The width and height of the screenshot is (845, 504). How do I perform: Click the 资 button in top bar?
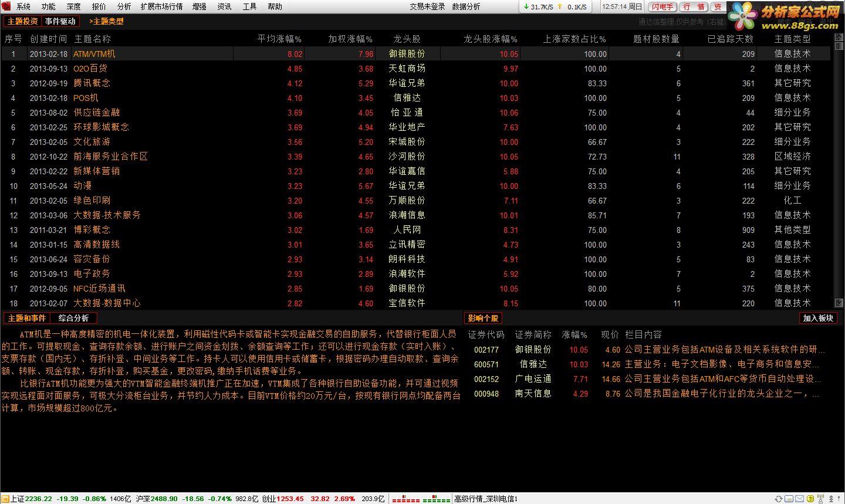717,6
